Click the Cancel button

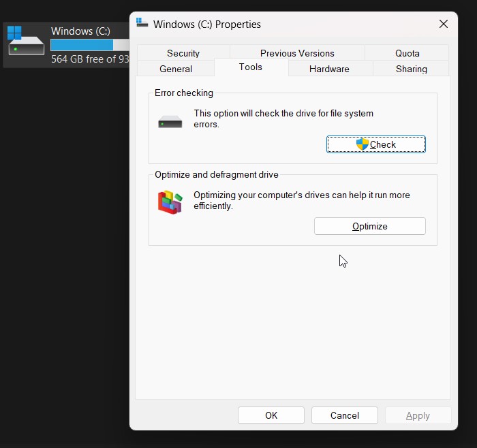(345, 415)
